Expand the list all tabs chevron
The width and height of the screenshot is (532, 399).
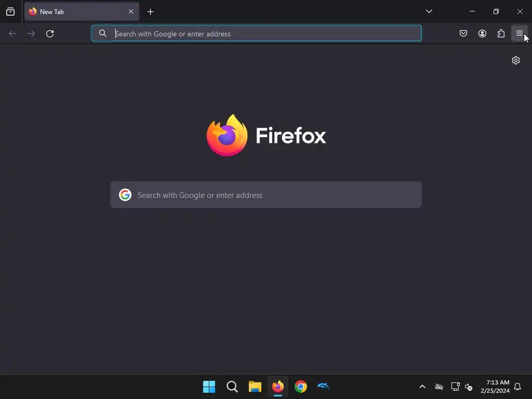coord(429,11)
